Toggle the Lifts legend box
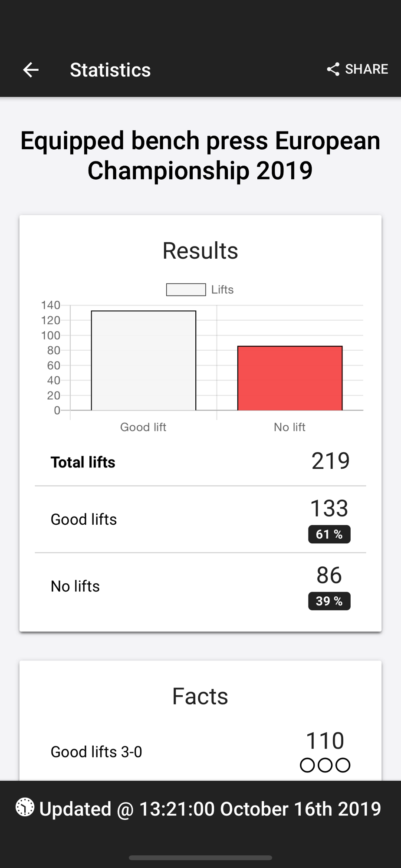 [186, 289]
